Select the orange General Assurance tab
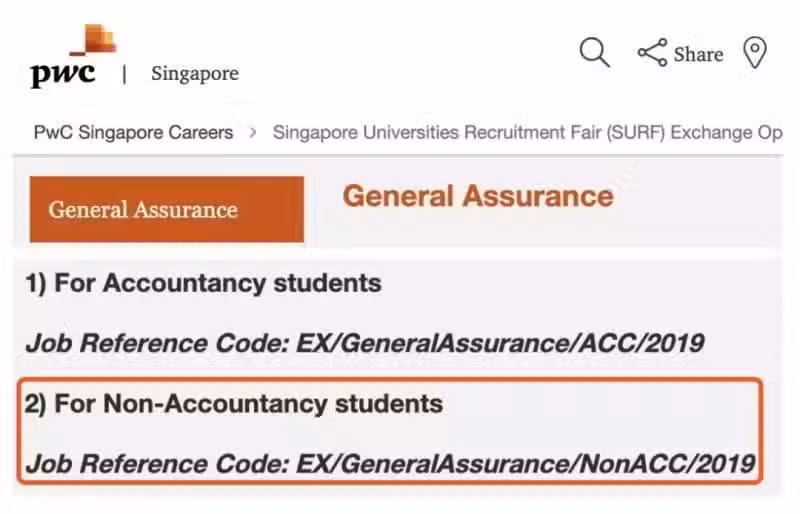Viewport: 800px width, 514px height. (167, 209)
